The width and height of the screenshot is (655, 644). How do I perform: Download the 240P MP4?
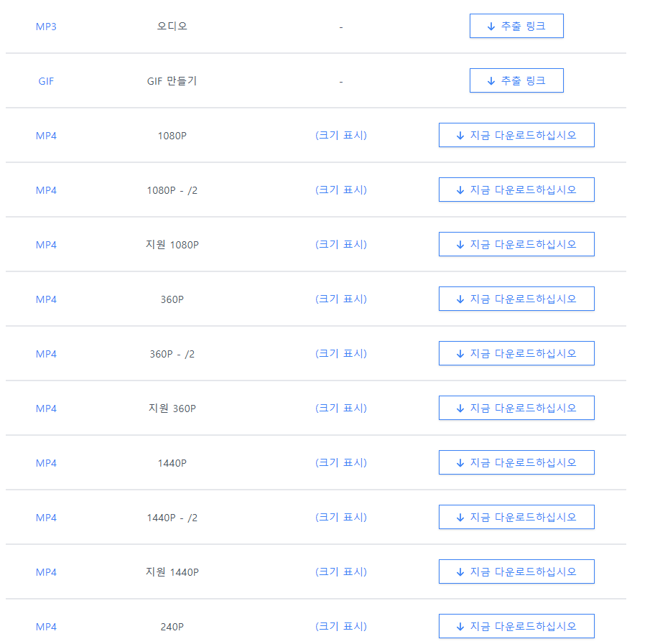[516, 627]
